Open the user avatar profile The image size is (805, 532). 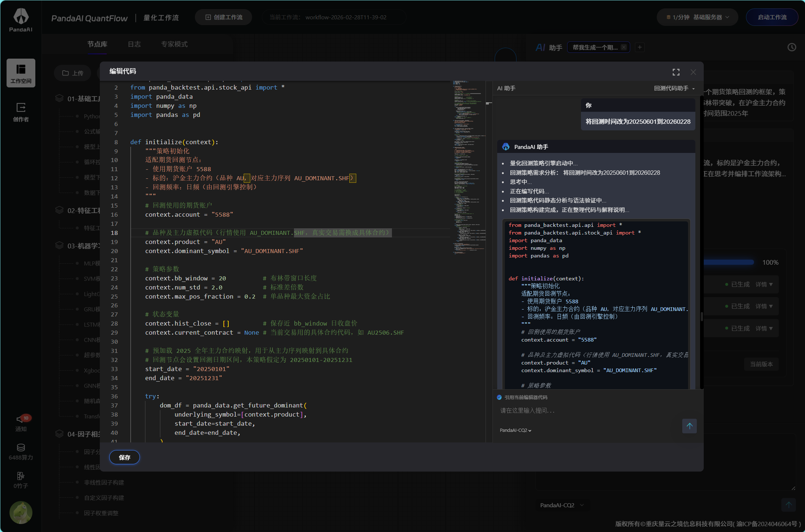tap(21, 512)
